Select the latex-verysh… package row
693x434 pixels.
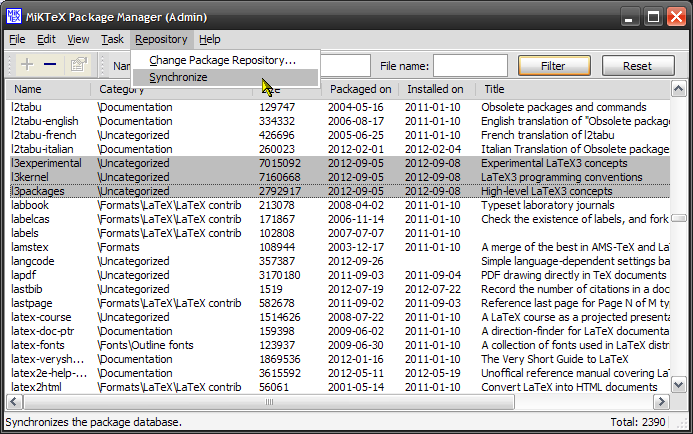tap(338, 359)
